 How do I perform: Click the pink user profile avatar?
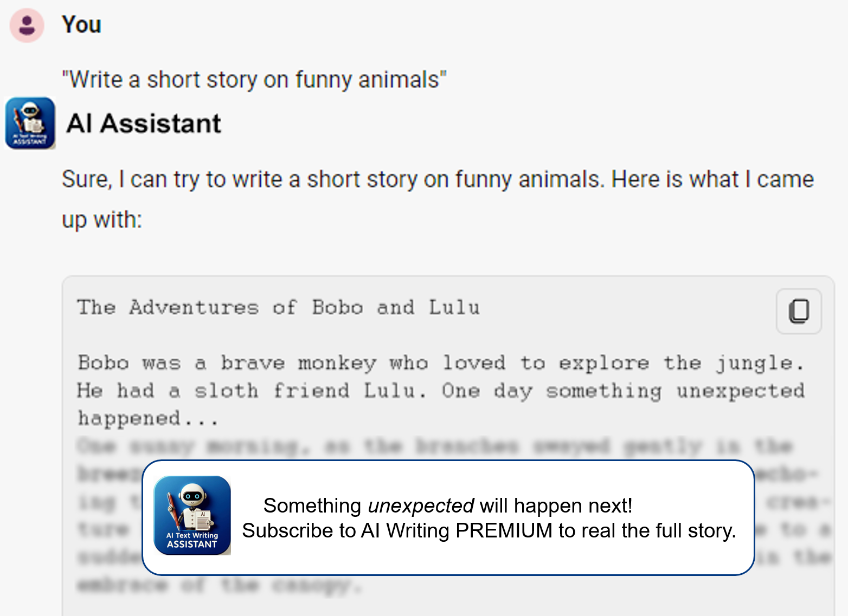[x=27, y=25]
